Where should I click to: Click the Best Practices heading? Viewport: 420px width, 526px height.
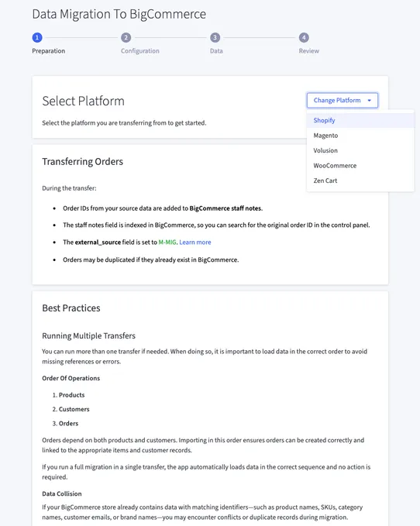(71, 308)
